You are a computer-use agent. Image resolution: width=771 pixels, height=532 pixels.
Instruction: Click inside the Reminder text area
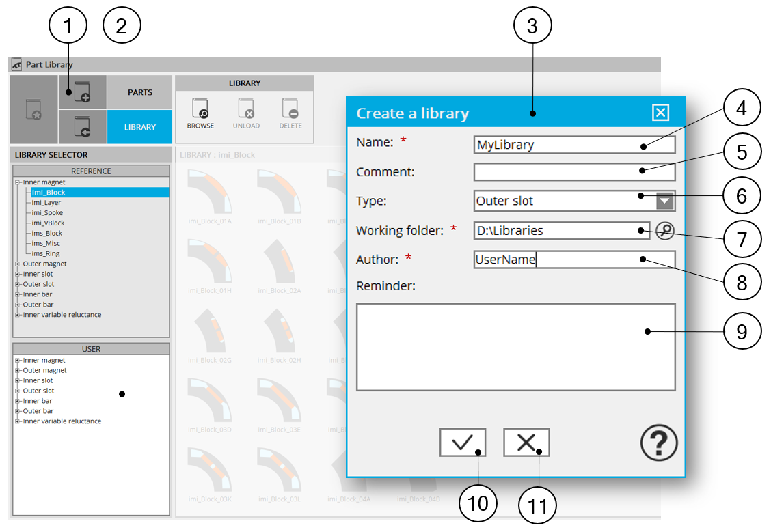tap(515, 347)
